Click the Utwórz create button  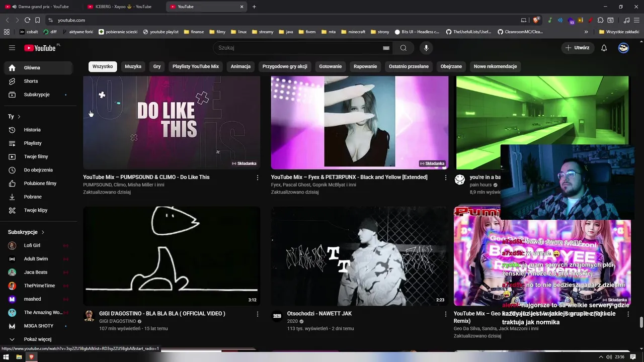click(x=578, y=48)
